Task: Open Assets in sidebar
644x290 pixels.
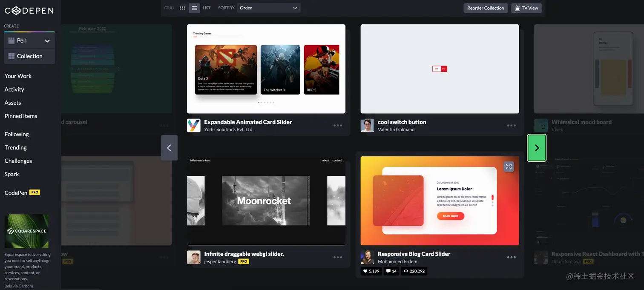Action: [13, 103]
